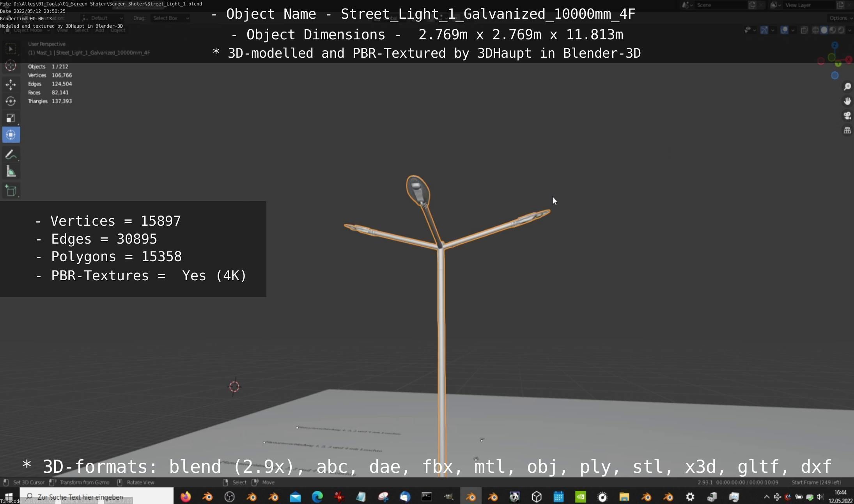854x504 pixels.
Task: Click the red X axis on navigation gizmo
Action: 849,60
